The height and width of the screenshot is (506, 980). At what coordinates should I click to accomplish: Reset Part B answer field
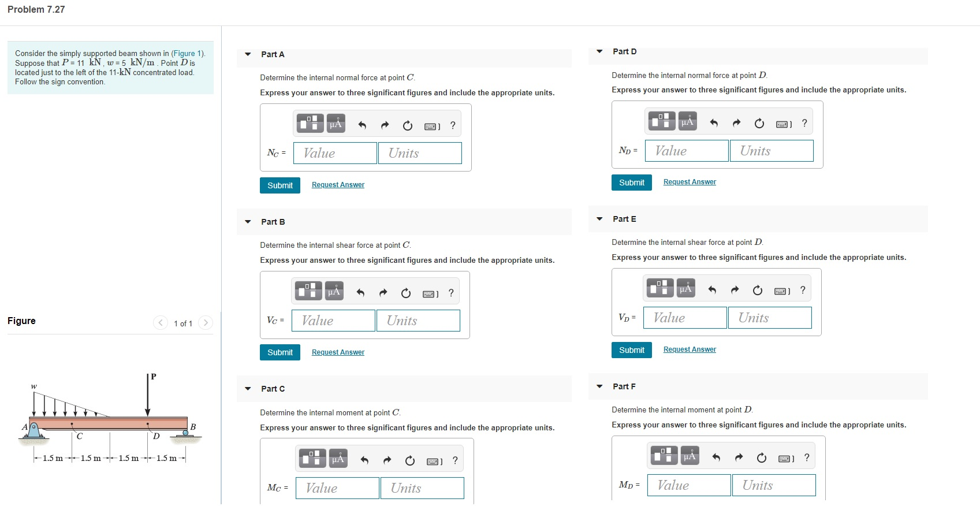406,293
